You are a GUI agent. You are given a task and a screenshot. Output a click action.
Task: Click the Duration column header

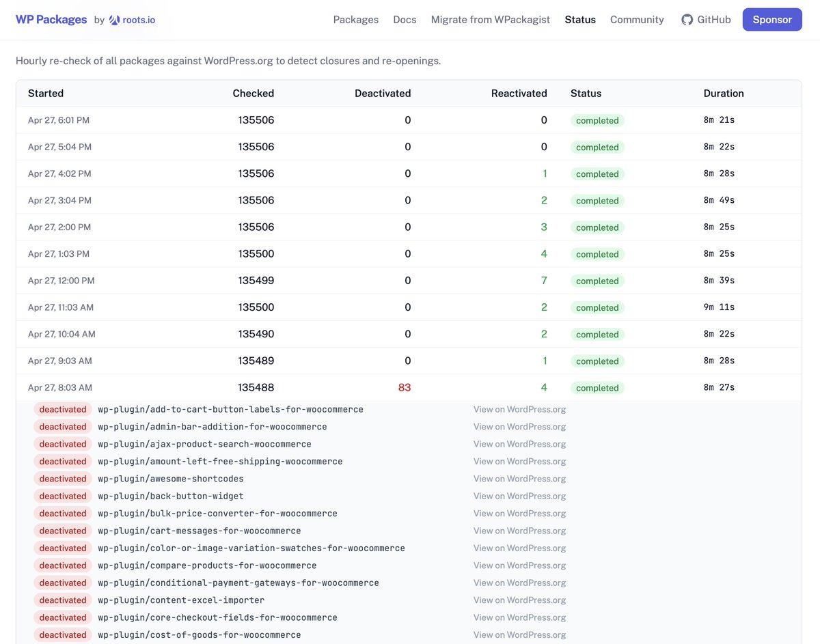click(x=724, y=94)
